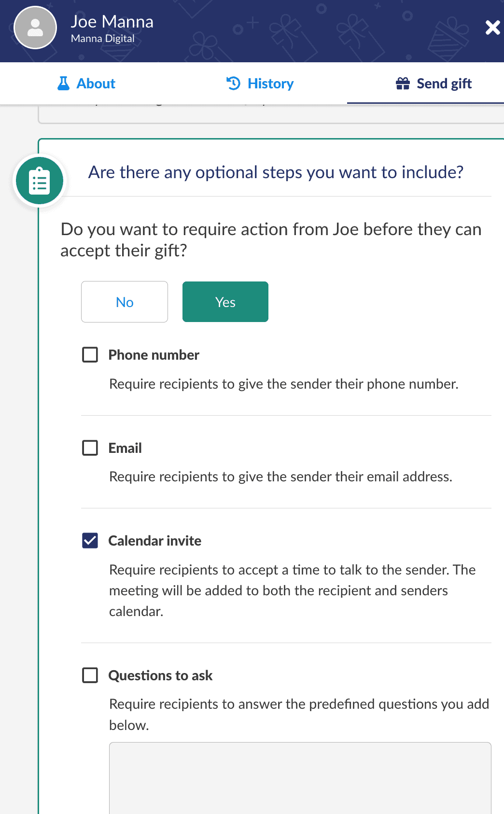Screen dimensions: 504x814
Task: Check the Email requirement checkbox
Action: 90,448
